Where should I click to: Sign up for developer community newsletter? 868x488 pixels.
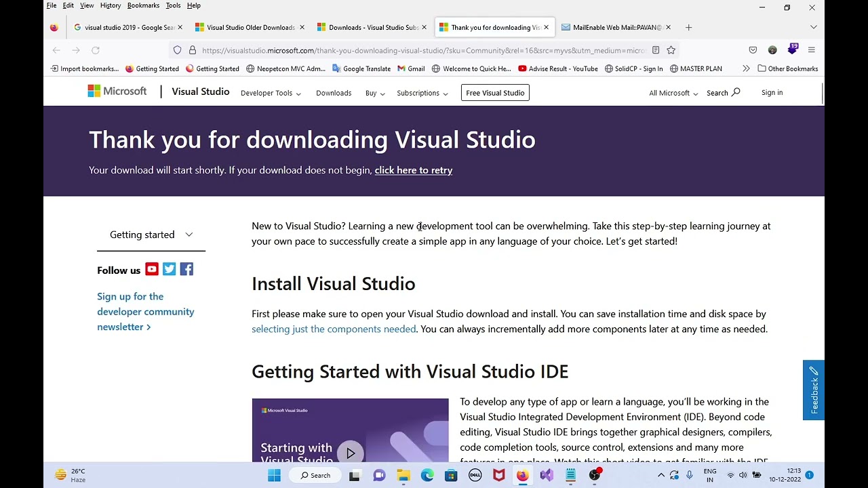pos(145,311)
